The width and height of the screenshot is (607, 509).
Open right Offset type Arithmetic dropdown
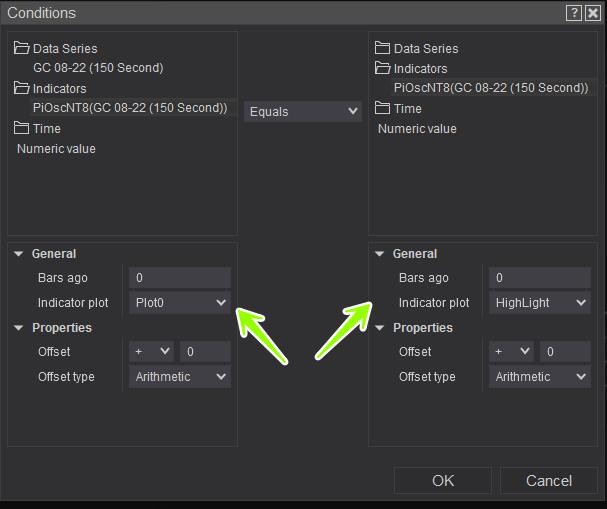tap(540, 377)
